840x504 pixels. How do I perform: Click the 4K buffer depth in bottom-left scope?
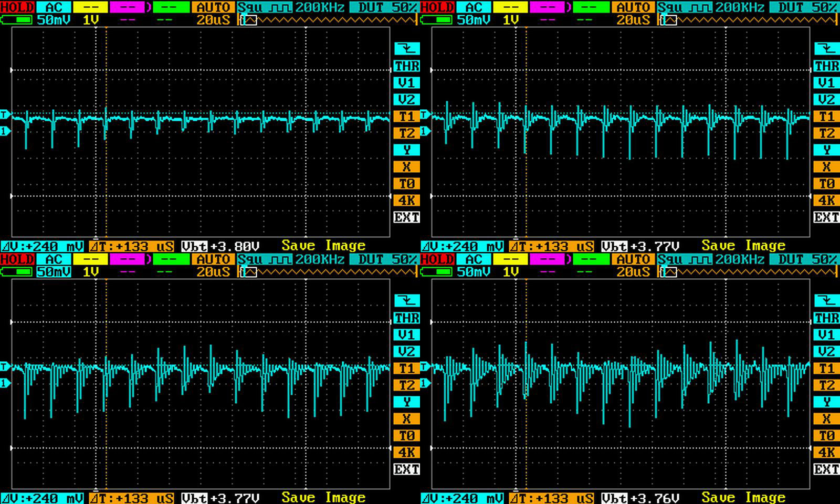click(406, 452)
